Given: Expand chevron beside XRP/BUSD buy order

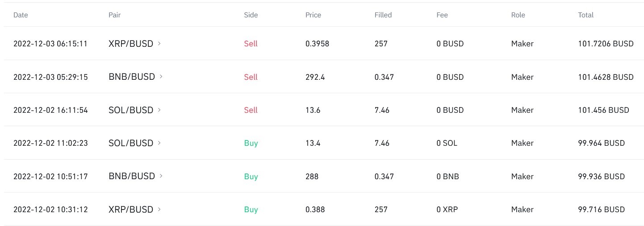Looking at the screenshot, I should pyautogui.click(x=160, y=209).
